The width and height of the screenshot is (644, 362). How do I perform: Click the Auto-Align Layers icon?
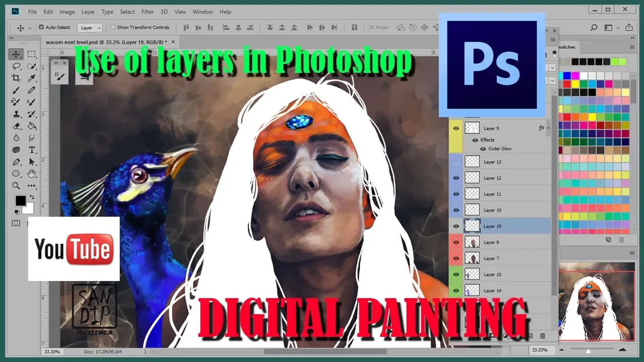(355, 28)
